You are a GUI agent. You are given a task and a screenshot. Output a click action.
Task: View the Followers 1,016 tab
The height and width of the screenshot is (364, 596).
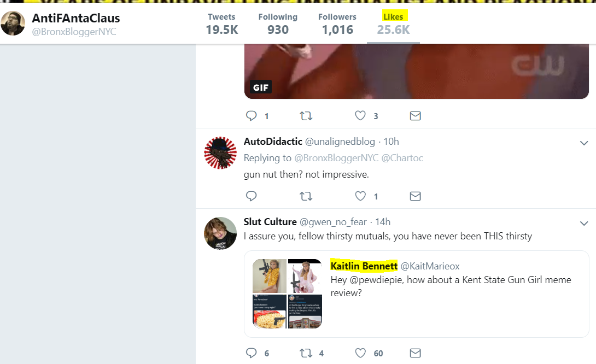337,24
